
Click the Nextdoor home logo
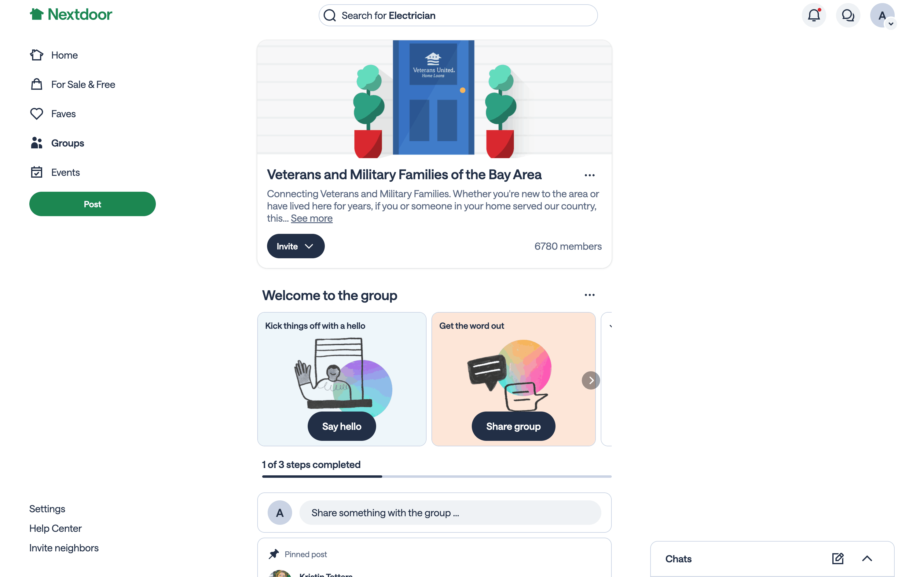click(x=71, y=15)
